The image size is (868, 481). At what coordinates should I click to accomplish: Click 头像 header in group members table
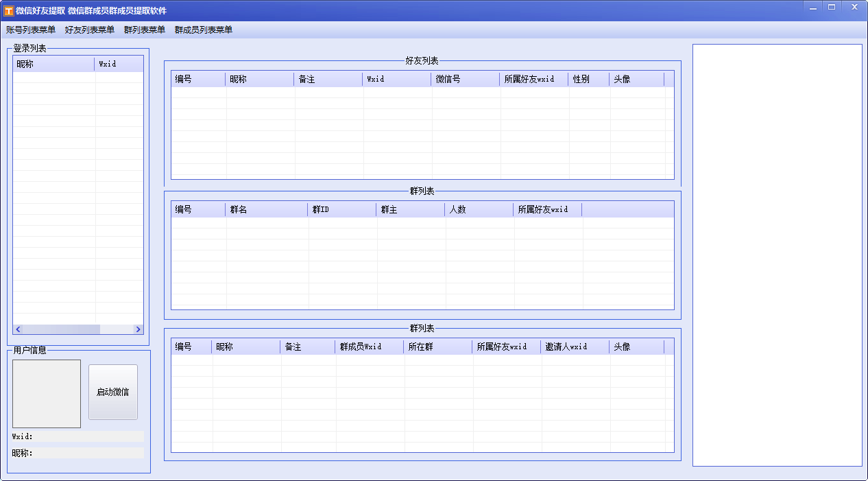637,347
